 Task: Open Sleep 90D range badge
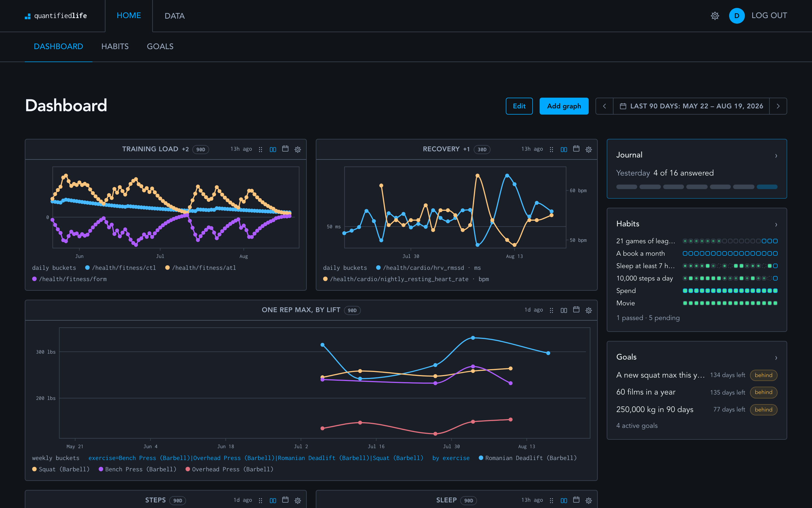coord(468,501)
